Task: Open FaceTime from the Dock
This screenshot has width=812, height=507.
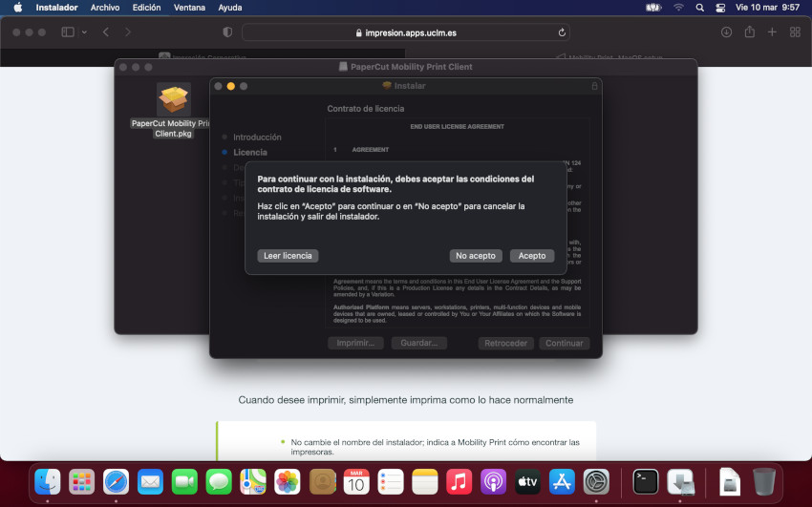Action: (185, 482)
